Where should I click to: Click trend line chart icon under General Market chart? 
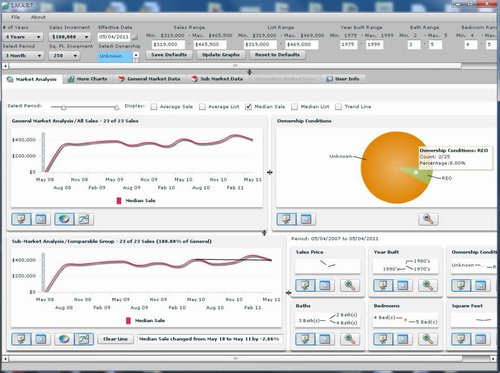84,219
